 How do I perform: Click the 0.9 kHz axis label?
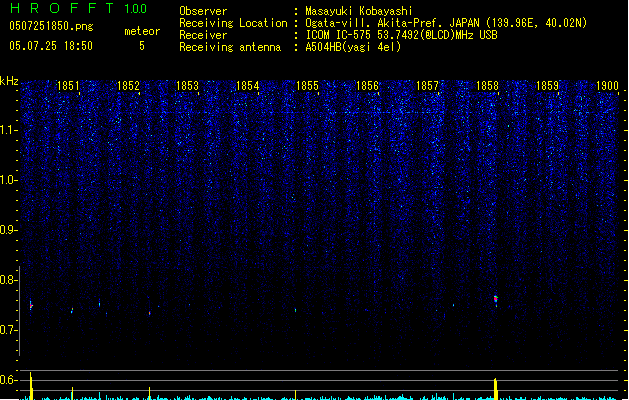[x=9, y=230]
